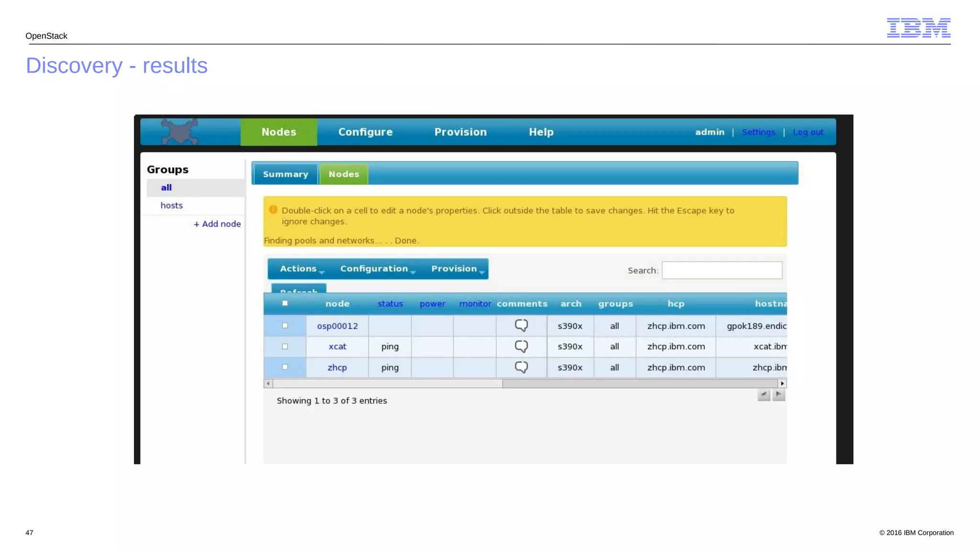The width and height of the screenshot is (980, 551).
Task: Sort table by power column
Action: point(432,304)
